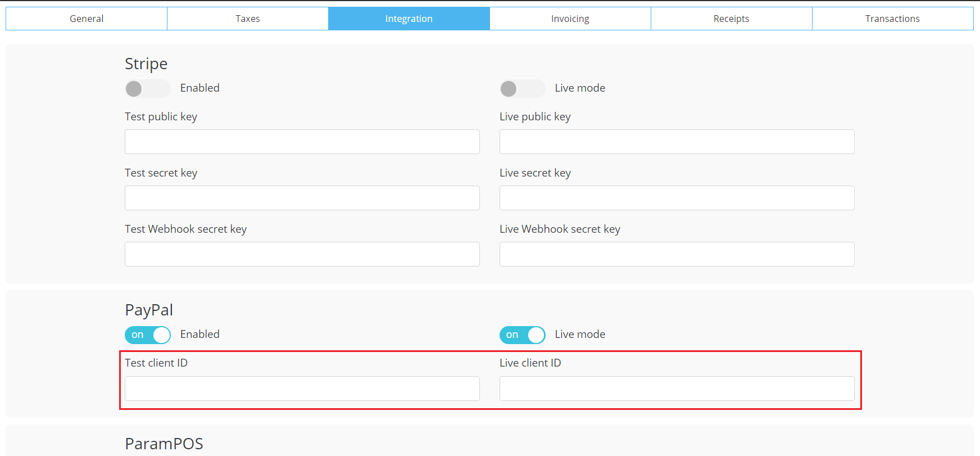Go to the Invoicing tab
This screenshot has width=980, height=456.
[x=570, y=19]
